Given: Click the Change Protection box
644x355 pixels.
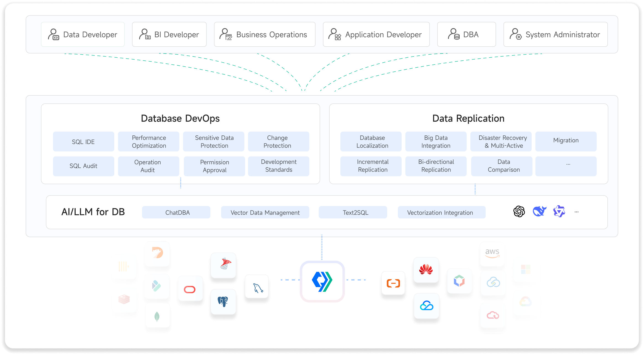Looking at the screenshot, I should point(279,142).
